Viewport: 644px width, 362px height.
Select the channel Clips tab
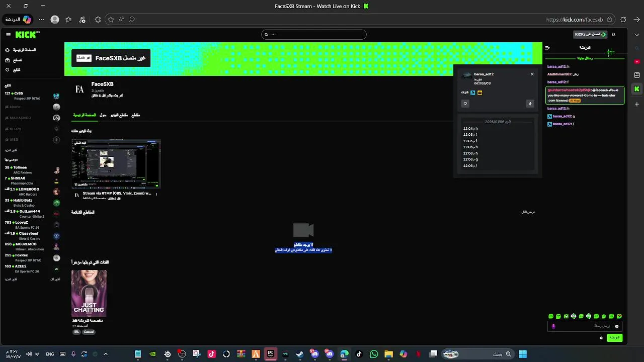pos(136,115)
